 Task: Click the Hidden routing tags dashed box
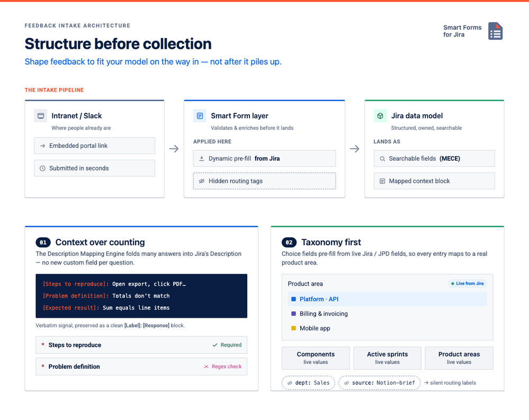tap(265, 181)
